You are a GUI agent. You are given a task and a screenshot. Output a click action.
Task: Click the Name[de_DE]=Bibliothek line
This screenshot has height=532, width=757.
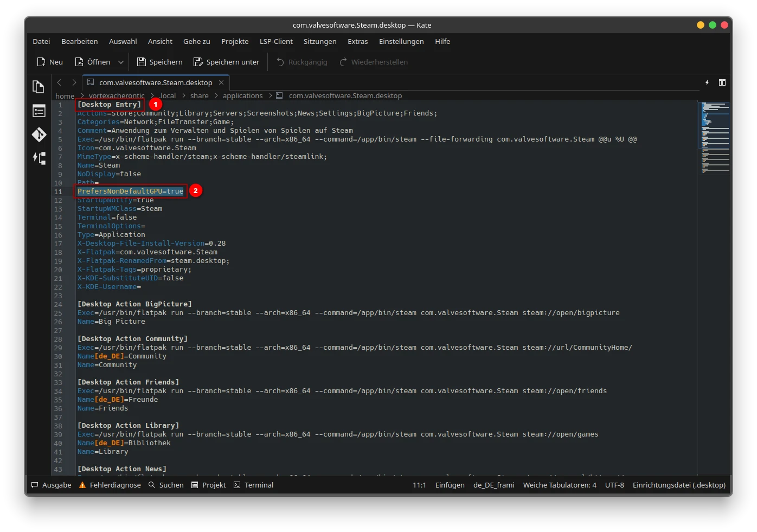(124, 443)
